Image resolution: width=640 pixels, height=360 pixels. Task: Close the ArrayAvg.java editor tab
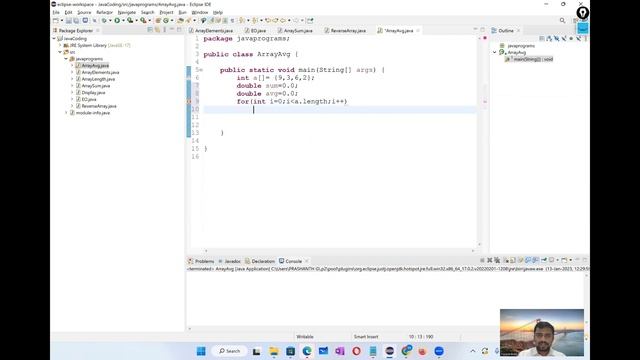coord(418,31)
